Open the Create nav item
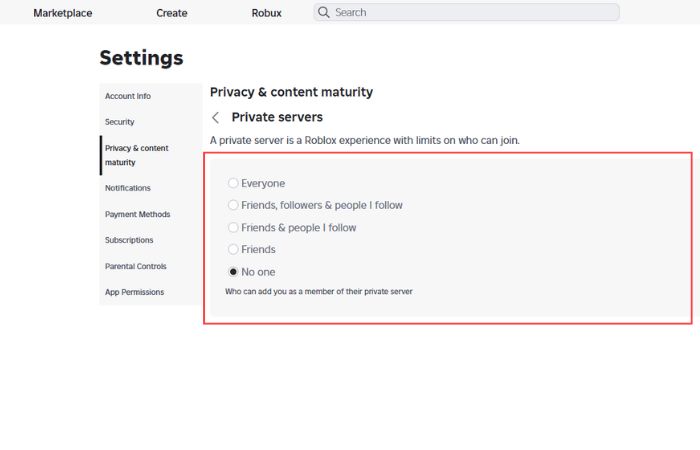This screenshot has height=450, width=700. 172,13
